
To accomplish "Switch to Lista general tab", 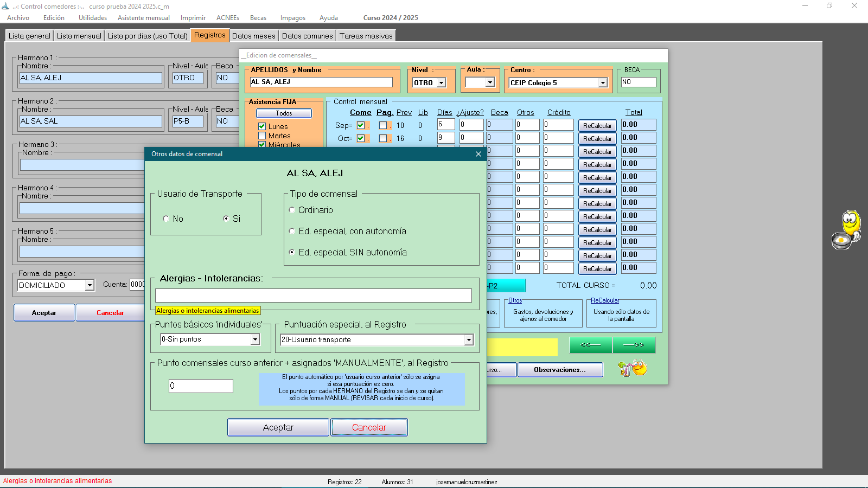I will point(29,36).
